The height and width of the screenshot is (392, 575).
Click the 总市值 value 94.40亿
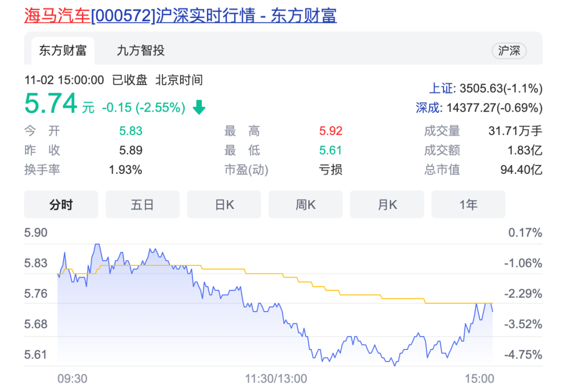coord(521,170)
